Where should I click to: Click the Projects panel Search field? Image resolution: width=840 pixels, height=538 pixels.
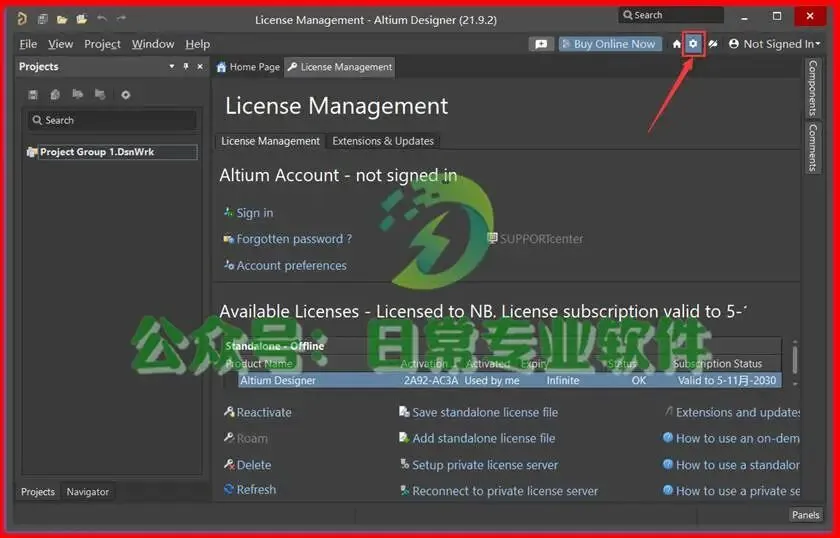[112, 120]
